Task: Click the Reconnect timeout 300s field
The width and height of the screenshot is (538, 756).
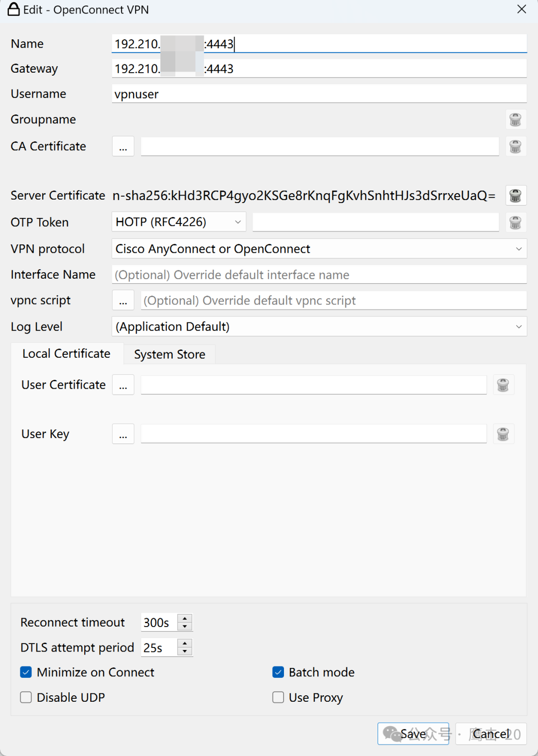Action: [159, 623]
